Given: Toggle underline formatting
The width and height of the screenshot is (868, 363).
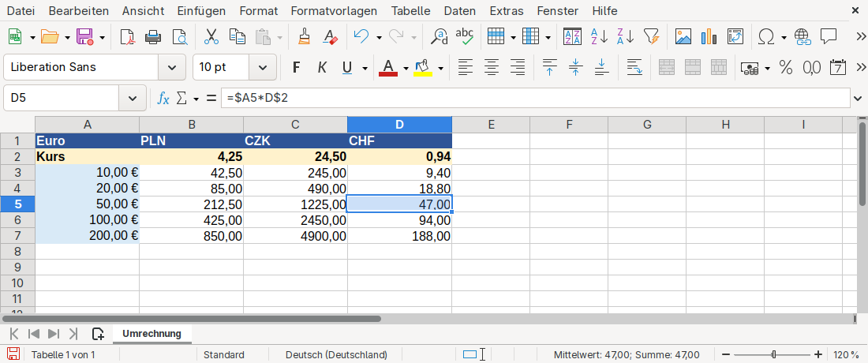Looking at the screenshot, I should [x=347, y=68].
